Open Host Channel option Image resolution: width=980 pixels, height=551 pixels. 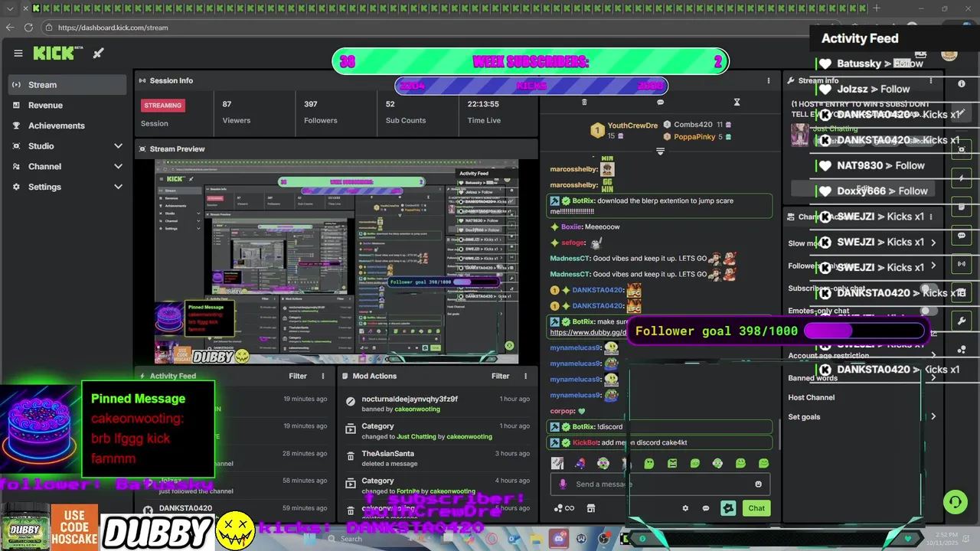pos(812,398)
